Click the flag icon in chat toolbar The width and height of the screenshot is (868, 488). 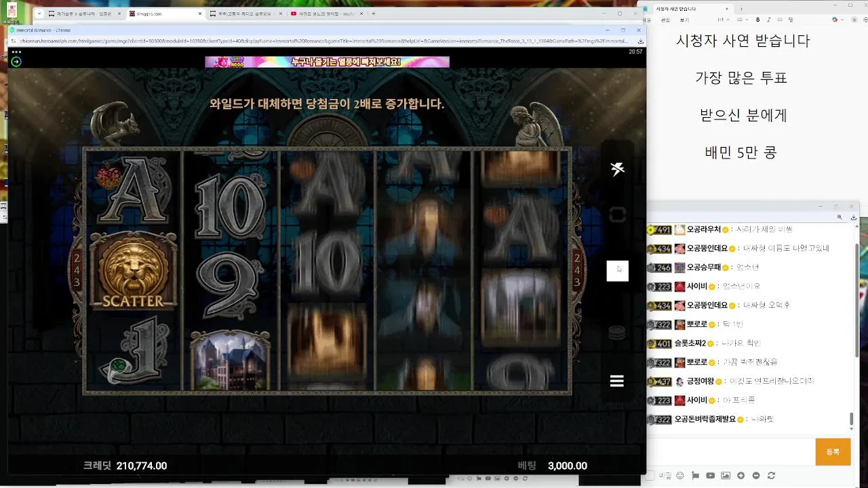[695, 476]
